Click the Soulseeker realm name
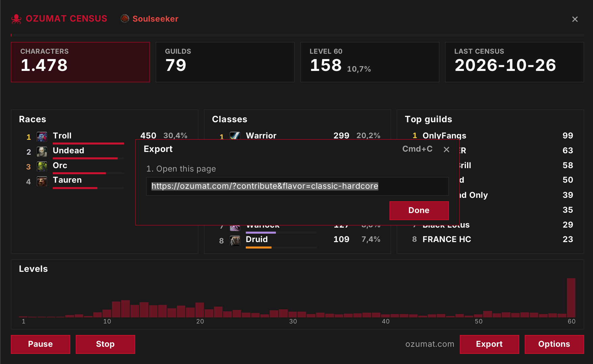Screen dimensions: 593x364 pos(156,19)
